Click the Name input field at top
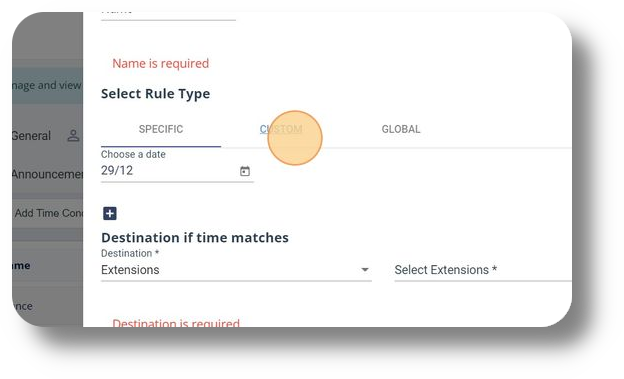Screen dimensions: 624x379 click(168, 15)
